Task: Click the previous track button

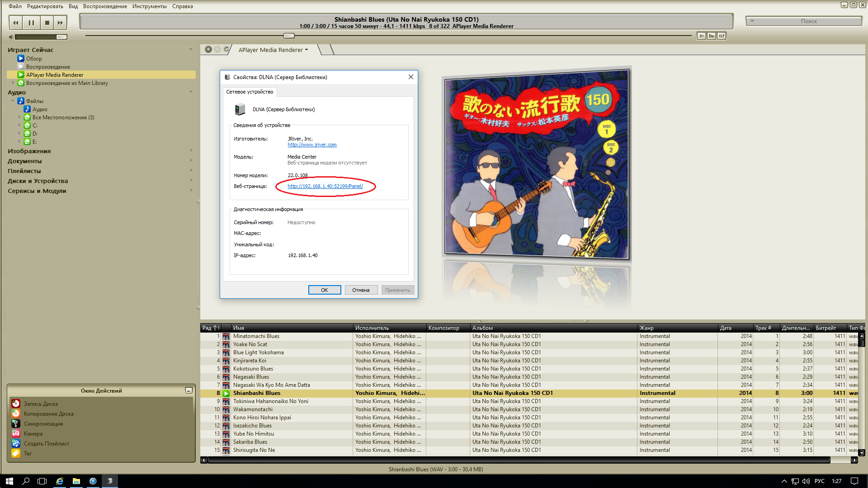Action: [16, 23]
